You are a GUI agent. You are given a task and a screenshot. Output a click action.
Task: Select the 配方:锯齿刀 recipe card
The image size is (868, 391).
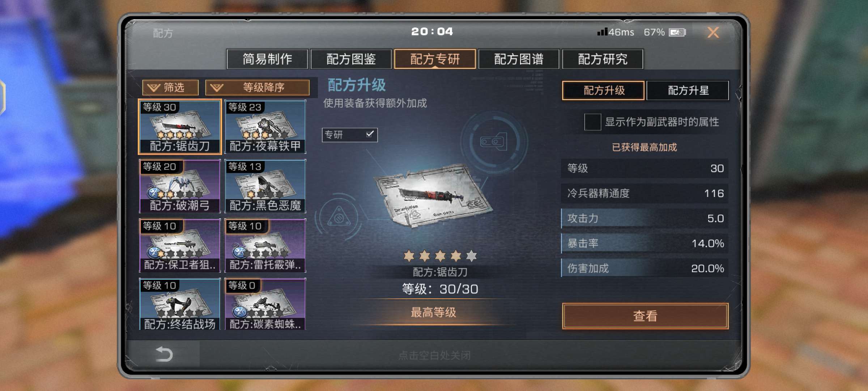coord(180,127)
